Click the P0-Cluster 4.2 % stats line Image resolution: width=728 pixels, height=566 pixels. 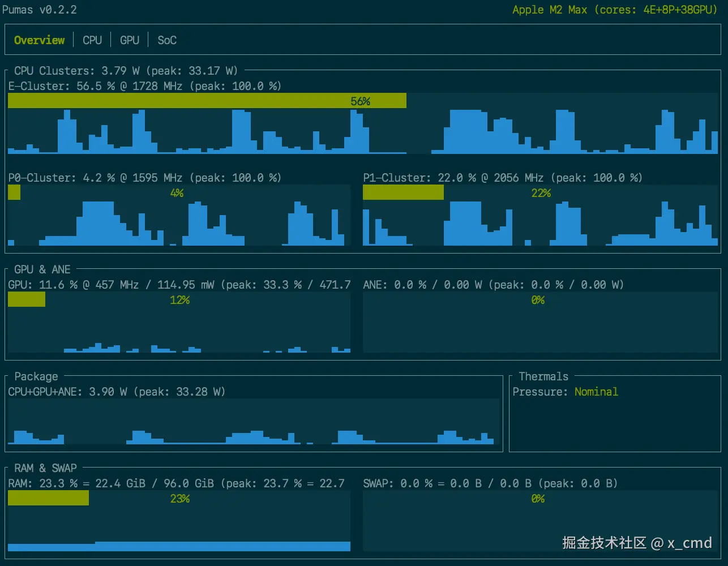point(145,178)
